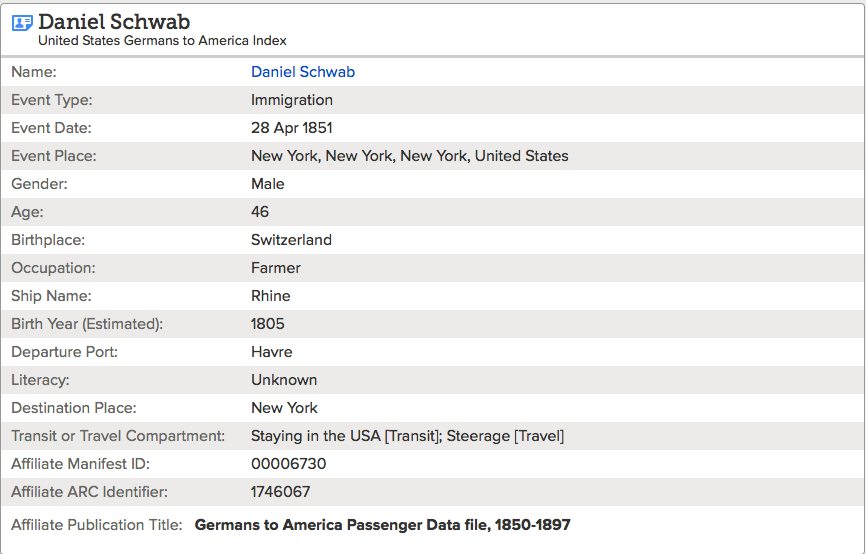This screenshot has height=554, width=866.
Task: Click the Daniel Schwab page heading
Action: [x=114, y=22]
